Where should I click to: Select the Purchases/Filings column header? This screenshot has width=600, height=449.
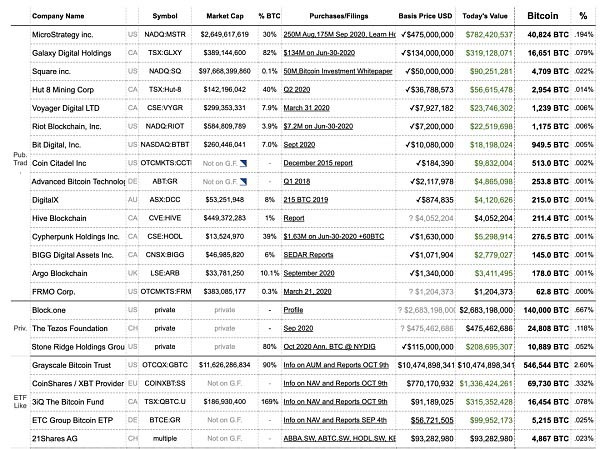(x=339, y=16)
